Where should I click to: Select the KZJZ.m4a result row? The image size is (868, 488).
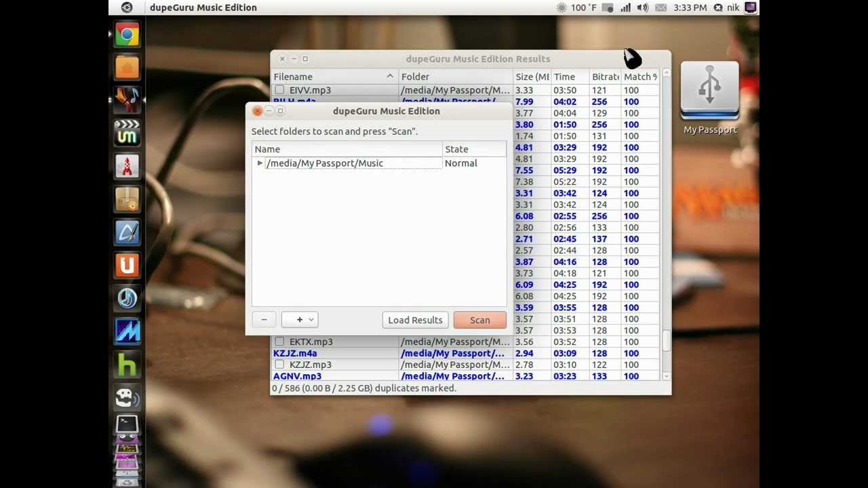pos(466,353)
